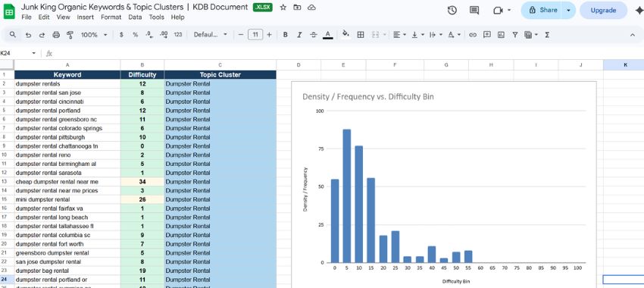
Task: Open the File menu
Action: [x=27, y=17]
